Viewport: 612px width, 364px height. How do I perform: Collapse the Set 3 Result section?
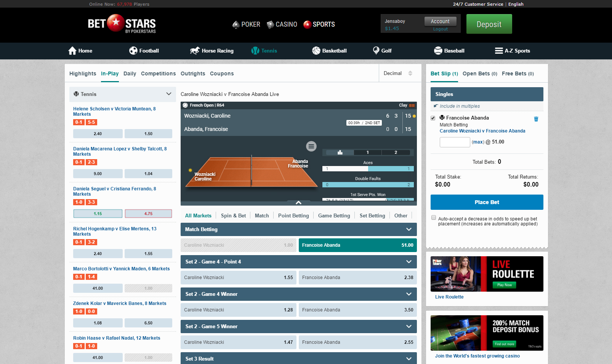click(299, 358)
